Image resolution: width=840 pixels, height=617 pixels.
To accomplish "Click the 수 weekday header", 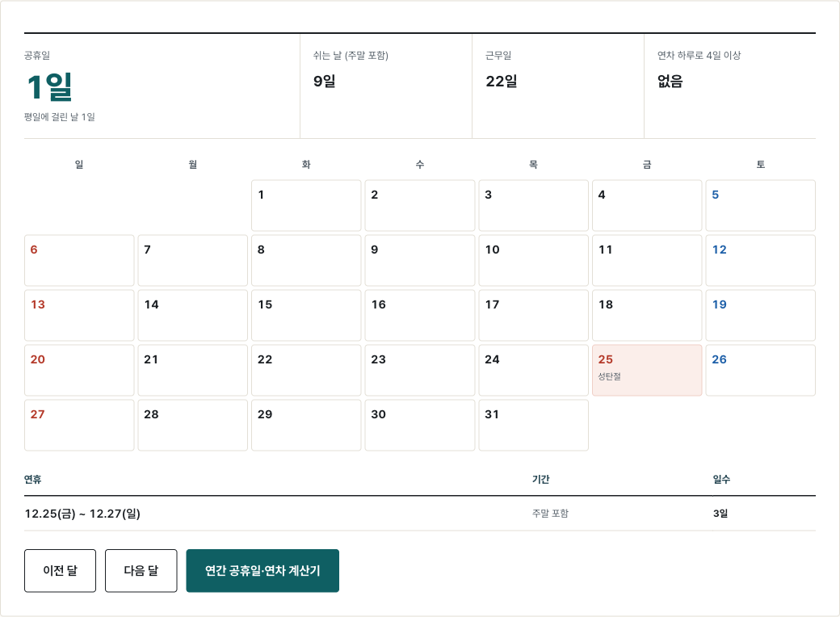I will coord(420,165).
